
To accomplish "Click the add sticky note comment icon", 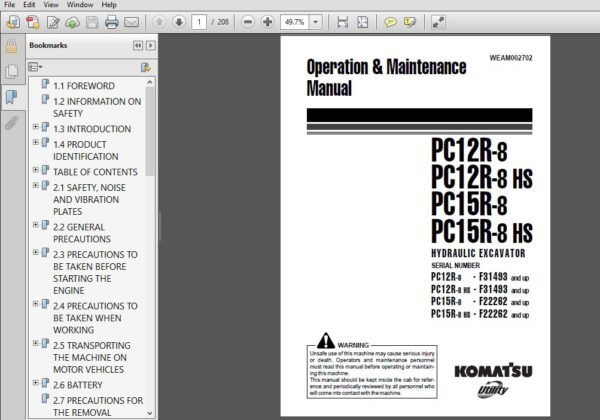I will (390, 22).
